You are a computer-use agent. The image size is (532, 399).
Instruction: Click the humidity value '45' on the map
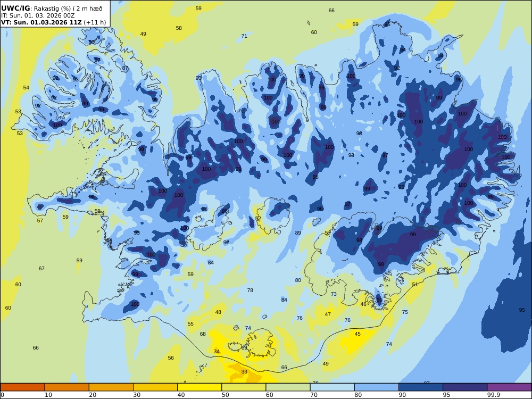pos(358,334)
